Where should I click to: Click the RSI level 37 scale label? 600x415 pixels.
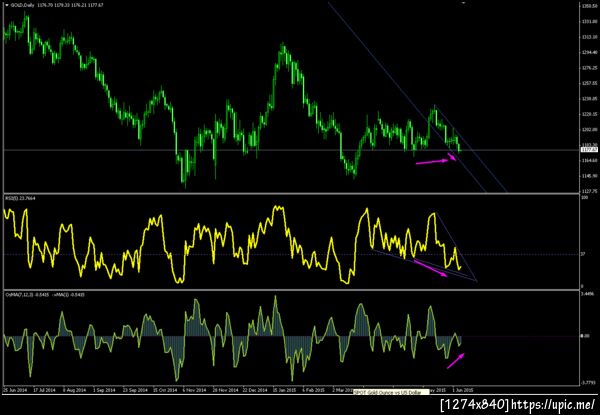point(583,254)
